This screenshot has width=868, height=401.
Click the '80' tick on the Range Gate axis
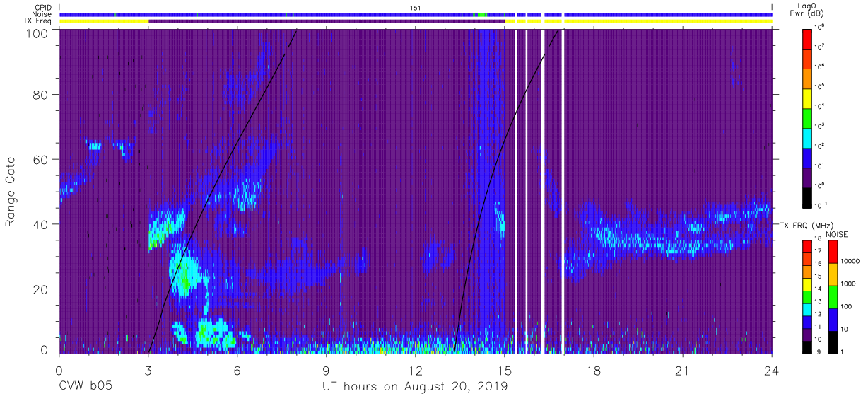41,95
